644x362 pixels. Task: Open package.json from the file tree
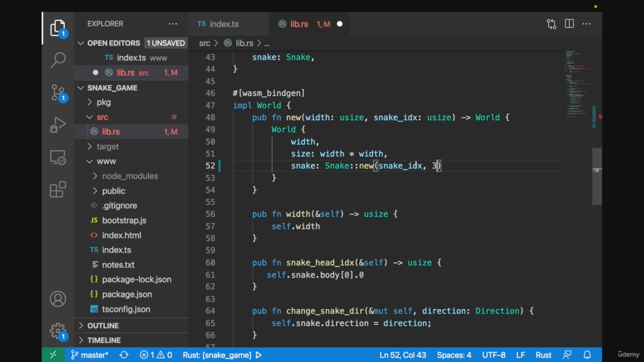(x=127, y=294)
